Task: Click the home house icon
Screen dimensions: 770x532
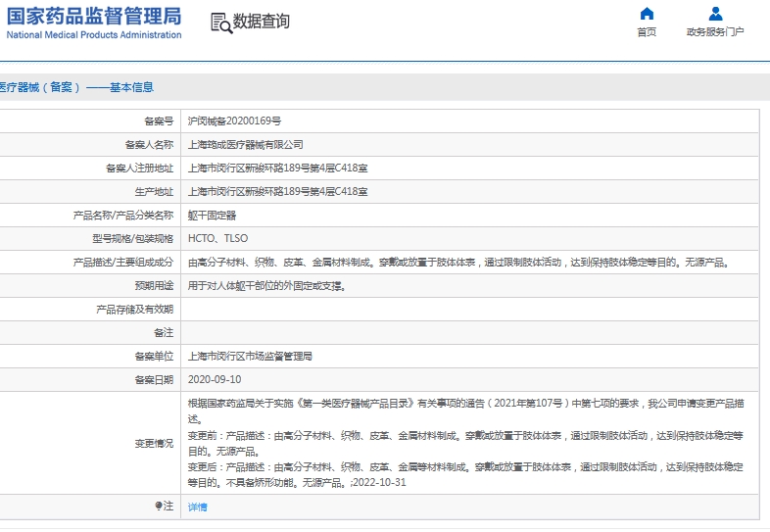Action: 647,14
